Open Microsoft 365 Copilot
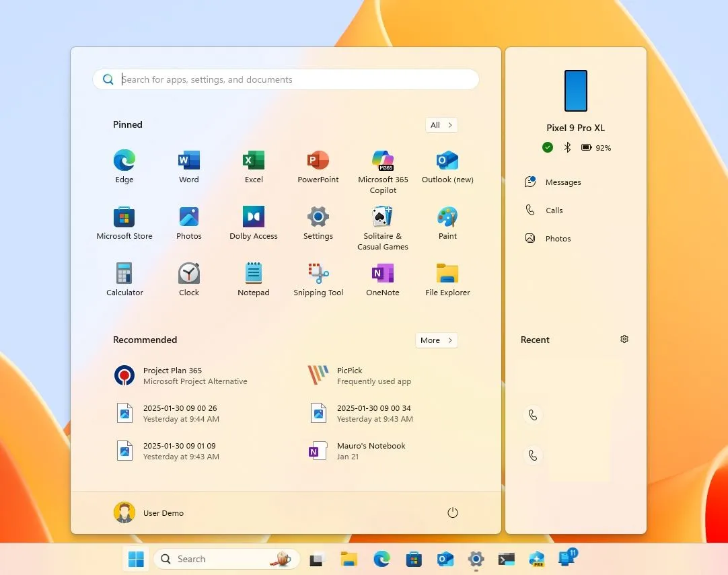Viewport: 728px width, 575px height. 382,161
